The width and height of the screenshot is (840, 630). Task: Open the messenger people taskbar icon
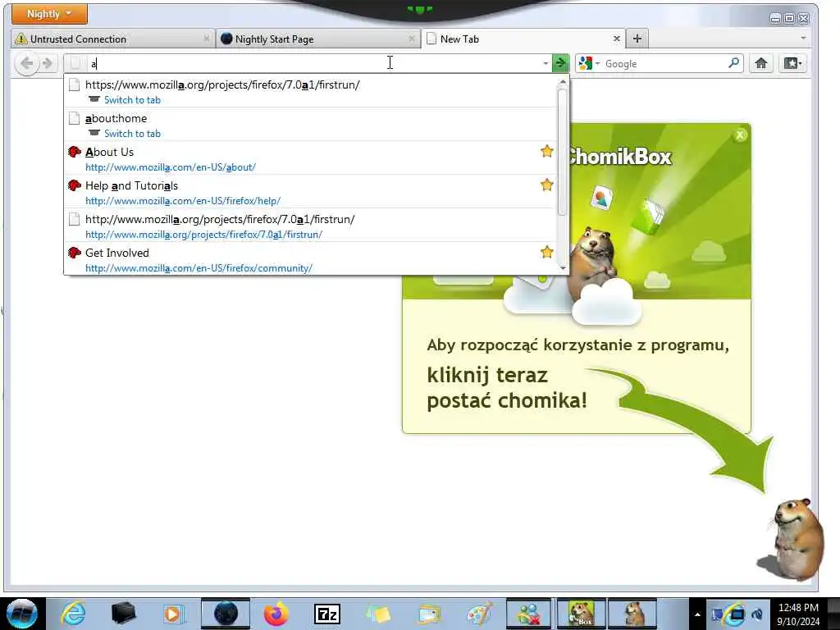click(529, 614)
